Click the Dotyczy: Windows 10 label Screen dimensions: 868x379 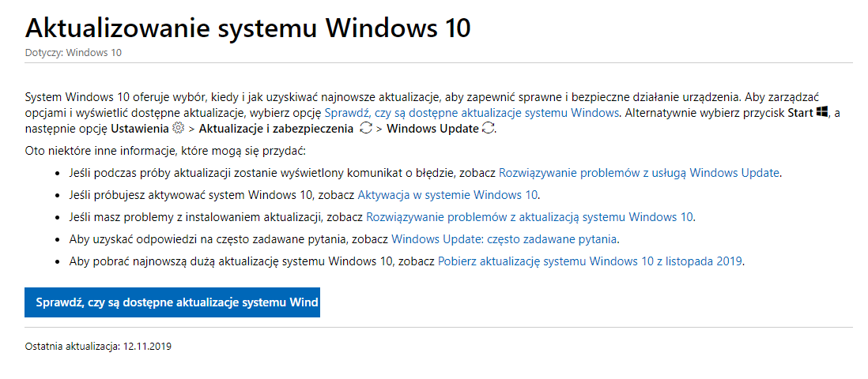[x=73, y=53]
